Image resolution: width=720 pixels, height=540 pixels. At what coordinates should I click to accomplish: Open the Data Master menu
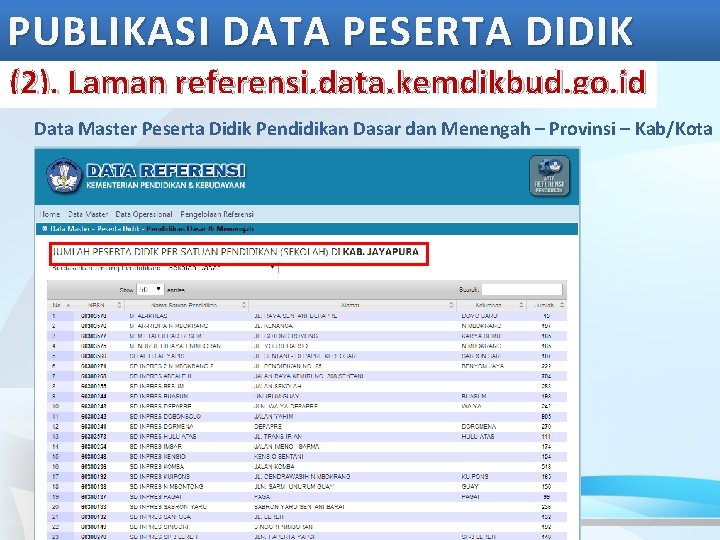(x=88, y=214)
